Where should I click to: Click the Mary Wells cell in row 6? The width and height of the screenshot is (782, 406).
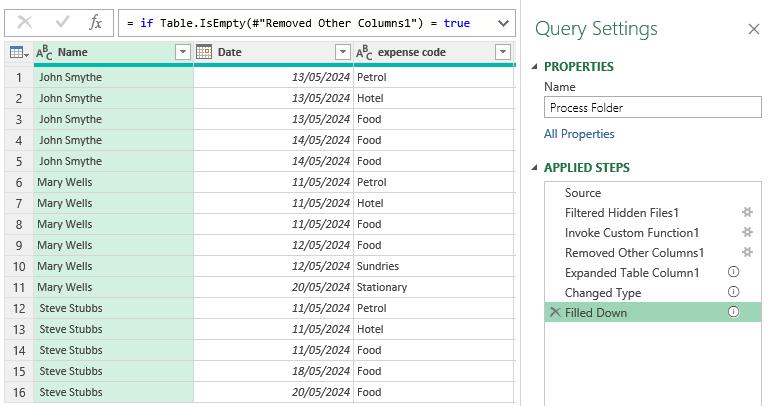coord(114,182)
